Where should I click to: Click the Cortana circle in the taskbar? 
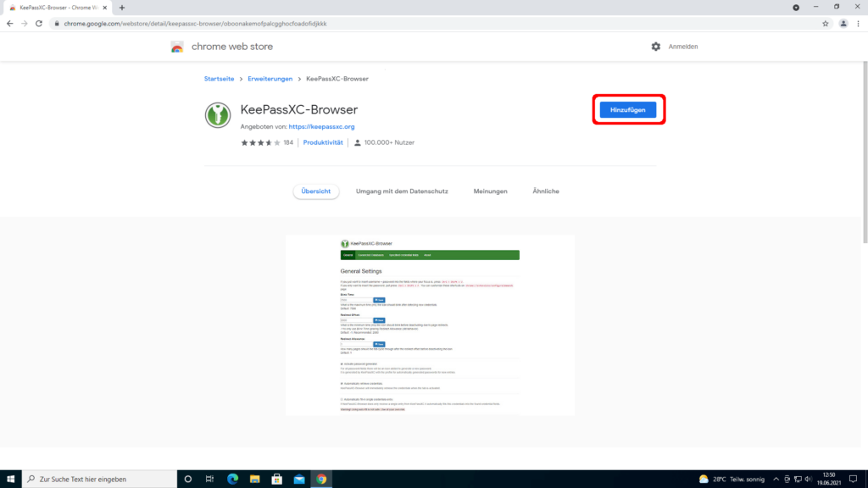pyautogui.click(x=187, y=480)
